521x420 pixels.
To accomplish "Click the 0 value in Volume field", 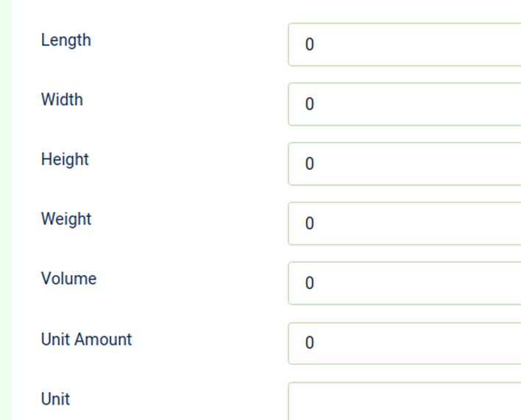I will (x=310, y=283).
